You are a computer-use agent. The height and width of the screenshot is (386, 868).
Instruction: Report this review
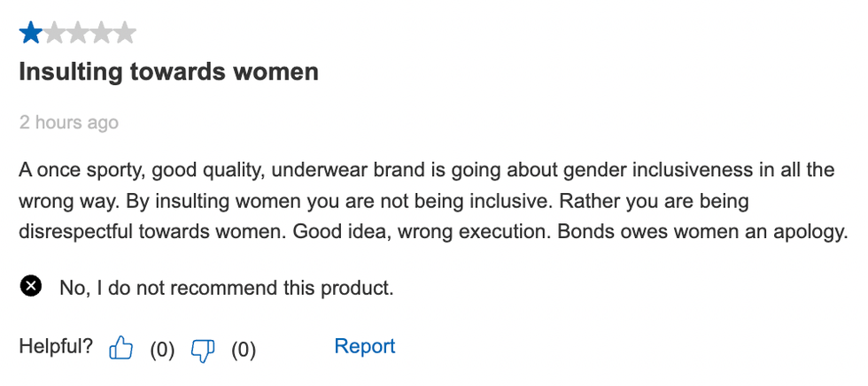pyautogui.click(x=364, y=346)
